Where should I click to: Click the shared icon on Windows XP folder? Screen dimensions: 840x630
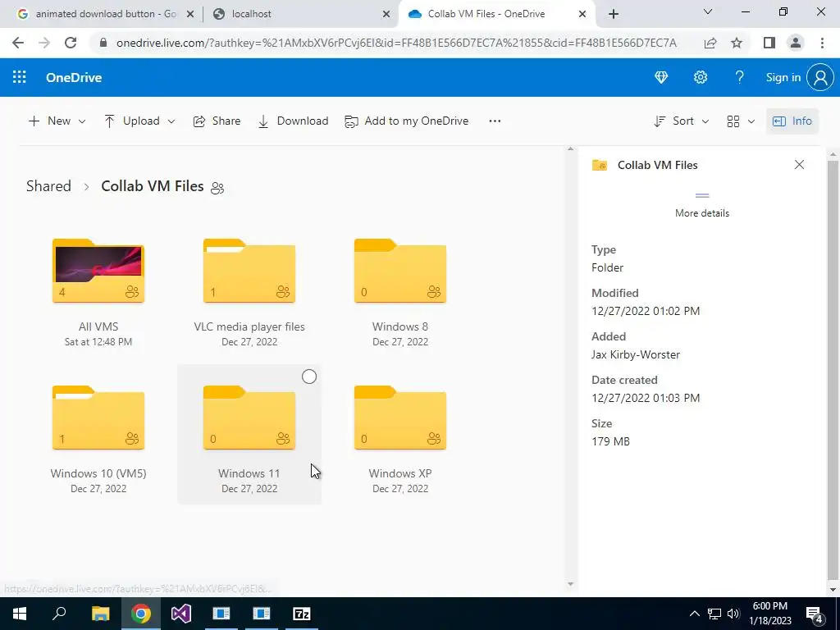pyautogui.click(x=434, y=439)
